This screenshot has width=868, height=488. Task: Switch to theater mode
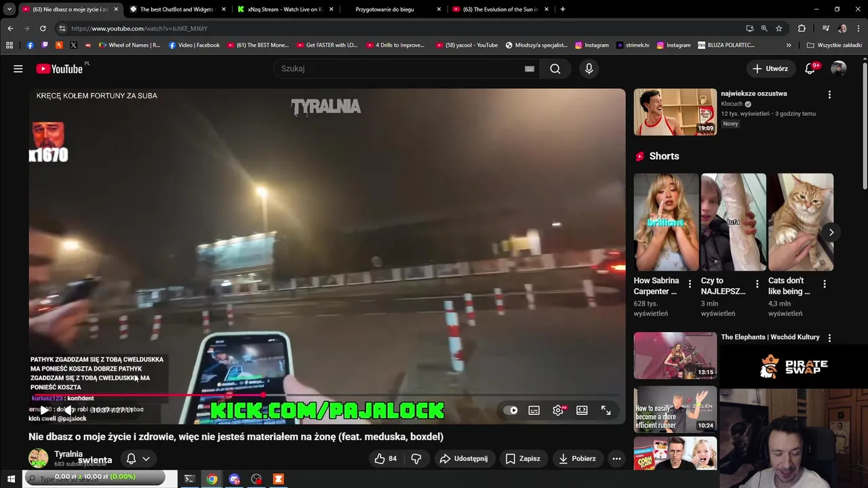coord(582,410)
